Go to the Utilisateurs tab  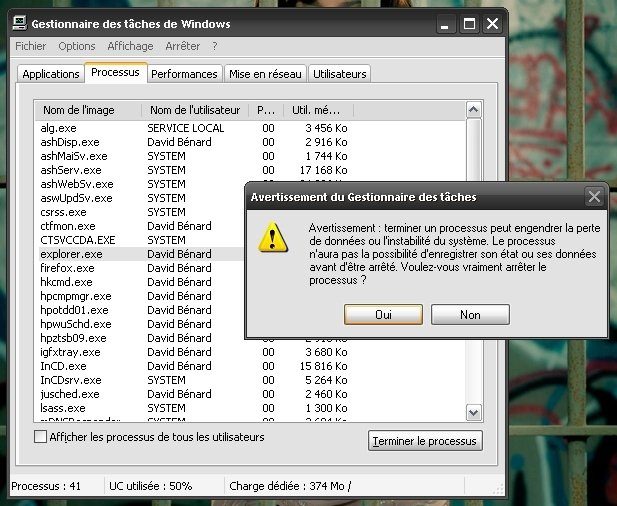coord(340,74)
